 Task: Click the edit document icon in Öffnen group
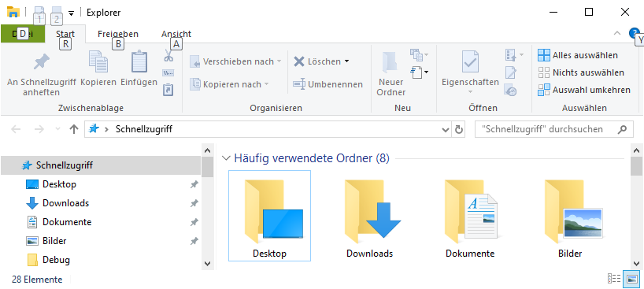(x=510, y=72)
